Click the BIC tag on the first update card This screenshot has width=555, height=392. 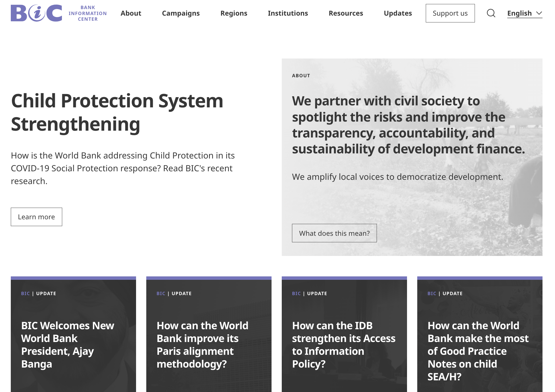[x=25, y=293]
